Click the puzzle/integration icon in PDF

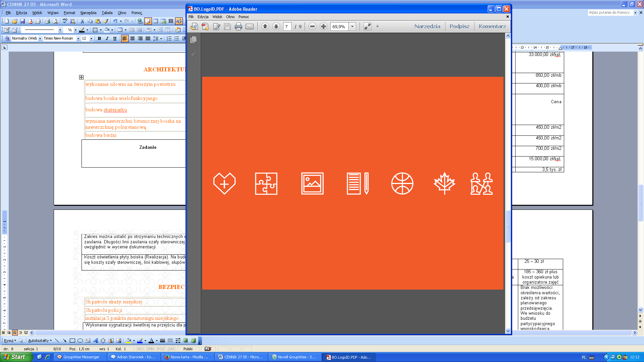[266, 183]
